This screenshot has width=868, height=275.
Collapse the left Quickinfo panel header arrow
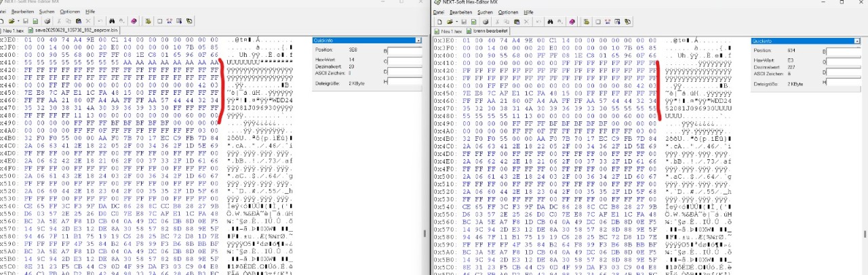coord(418,41)
